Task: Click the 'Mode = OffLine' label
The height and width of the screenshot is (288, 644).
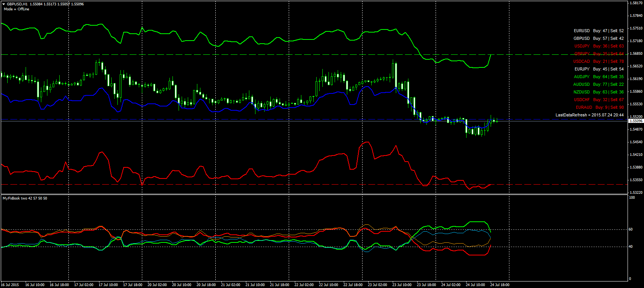Action: click(16, 9)
